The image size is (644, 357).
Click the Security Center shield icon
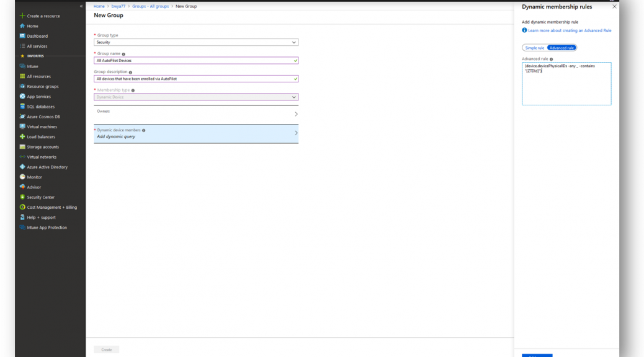click(22, 197)
